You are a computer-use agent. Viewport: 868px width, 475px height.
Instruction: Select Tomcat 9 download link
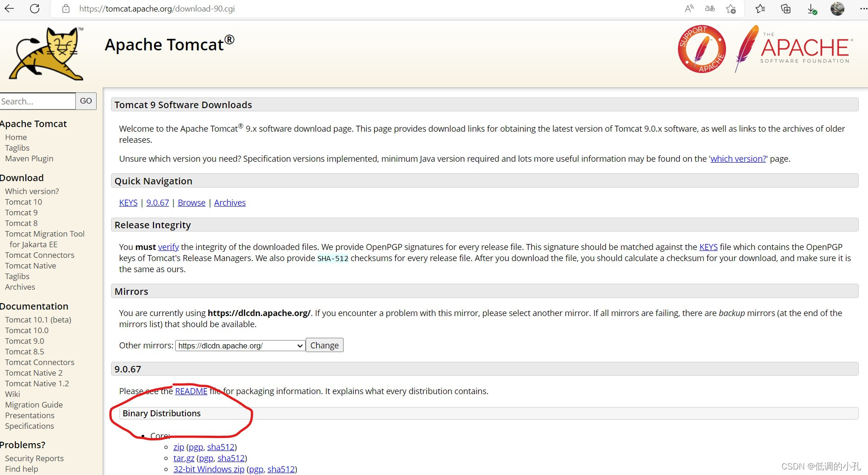point(21,213)
